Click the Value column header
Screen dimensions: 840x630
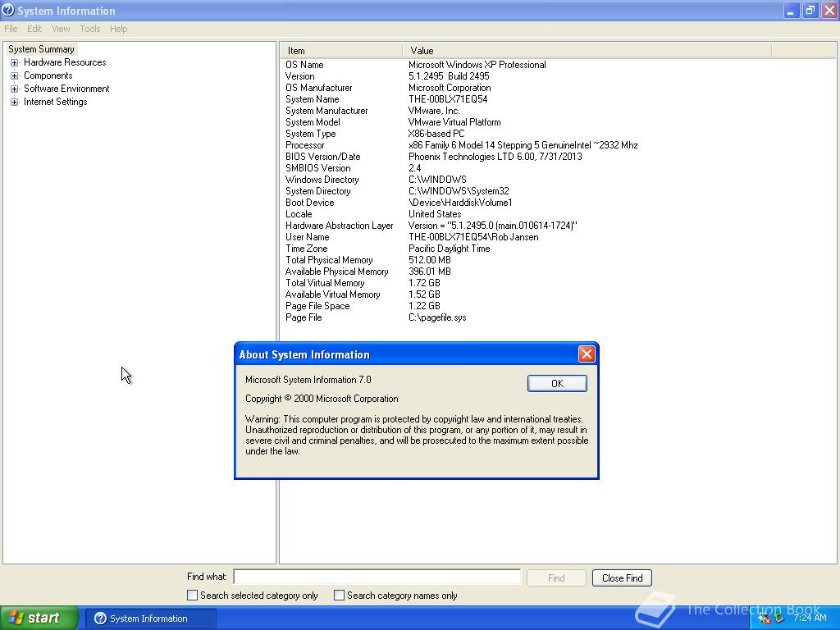tap(587, 51)
